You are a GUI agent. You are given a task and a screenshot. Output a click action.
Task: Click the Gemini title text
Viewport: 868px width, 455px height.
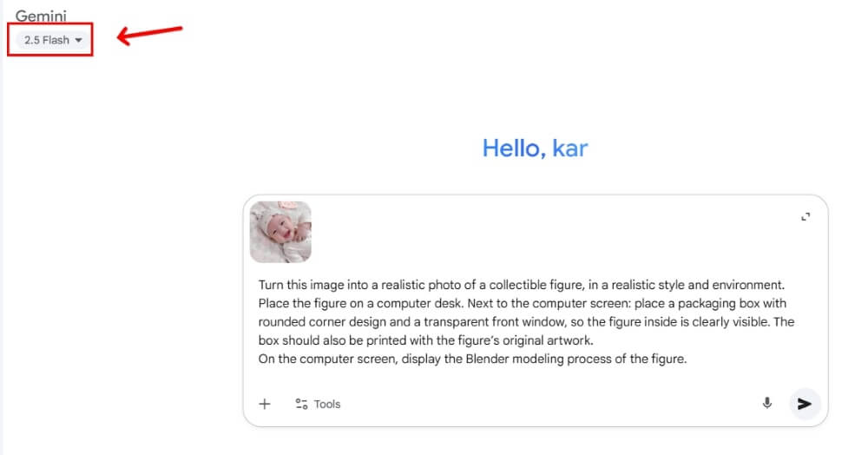(x=41, y=16)
